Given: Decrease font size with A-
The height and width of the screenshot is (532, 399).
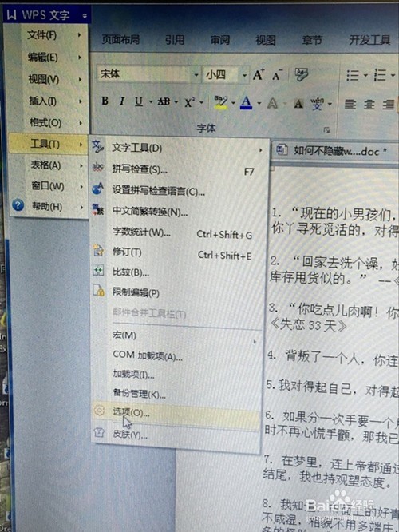Looking at the screenshot, I should 277,75.
